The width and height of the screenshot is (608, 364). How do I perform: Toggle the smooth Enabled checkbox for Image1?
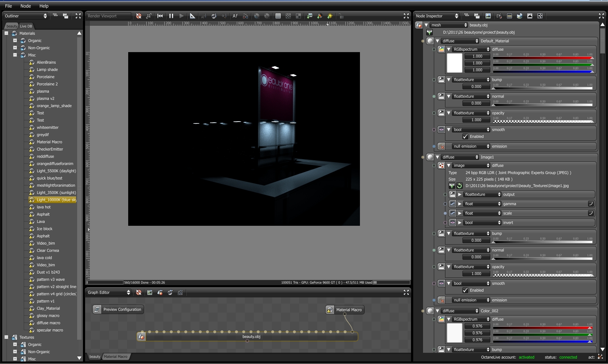[x=465, y=290]
